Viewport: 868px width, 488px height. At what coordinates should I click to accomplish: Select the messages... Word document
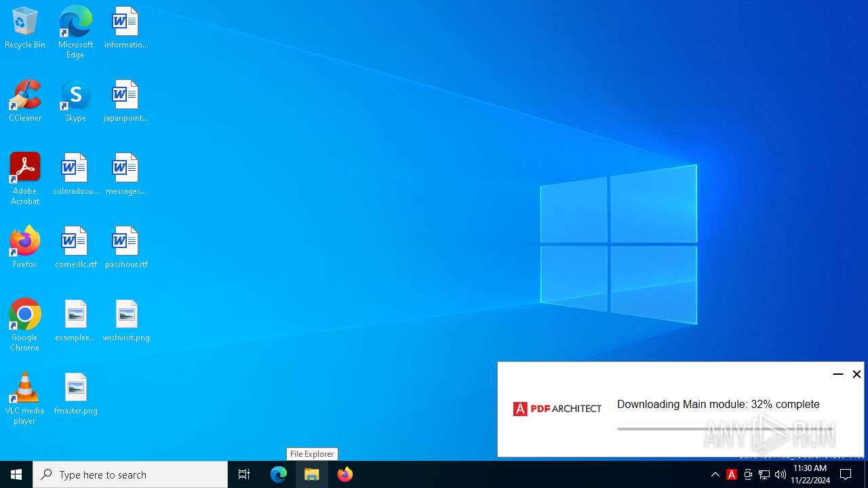coord(126,175)
